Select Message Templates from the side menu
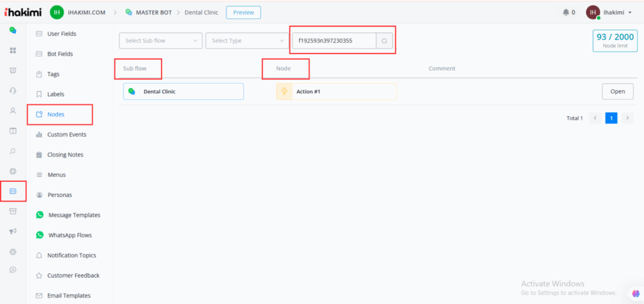The height and width of the screenshot is (304, 644). (74, 215)
